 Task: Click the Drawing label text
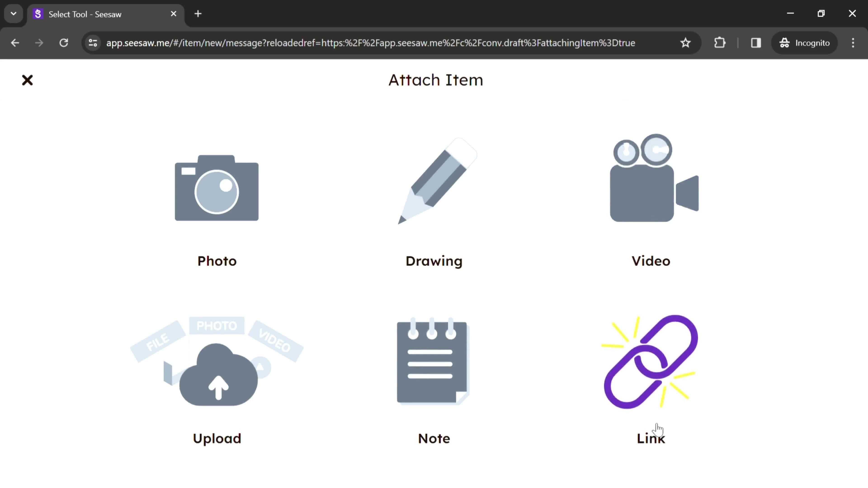point(434,261)
